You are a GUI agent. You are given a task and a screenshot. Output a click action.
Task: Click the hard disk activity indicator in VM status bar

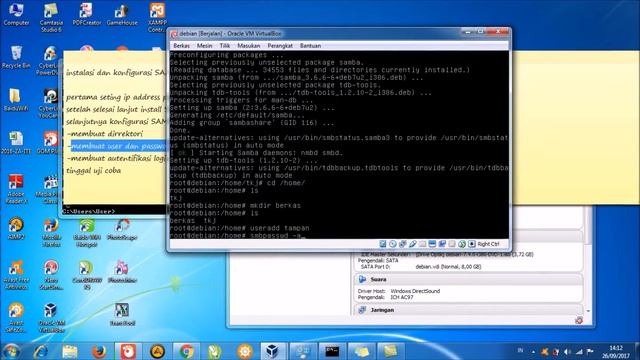[x=382, y=244]
